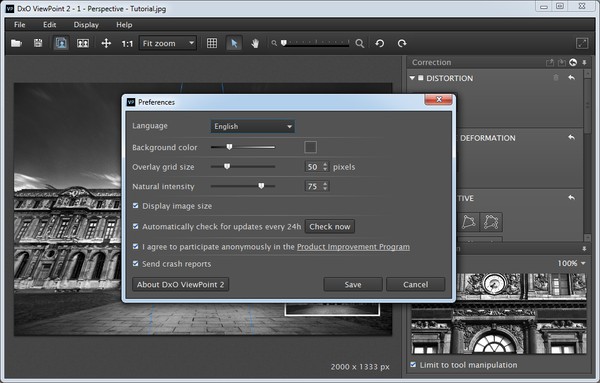Click the trash icon in DISTORTION row
The height and width of the screenshot is (383, 600).
(556, 78)
